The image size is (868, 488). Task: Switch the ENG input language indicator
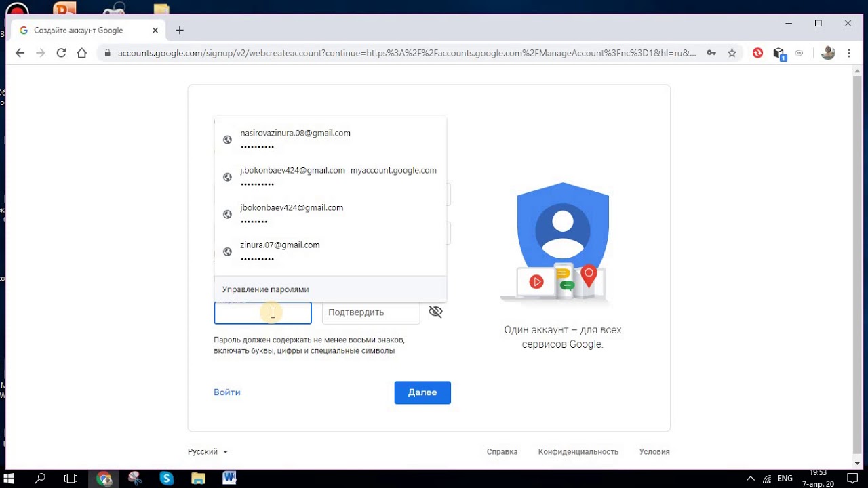tap(785, 479)
